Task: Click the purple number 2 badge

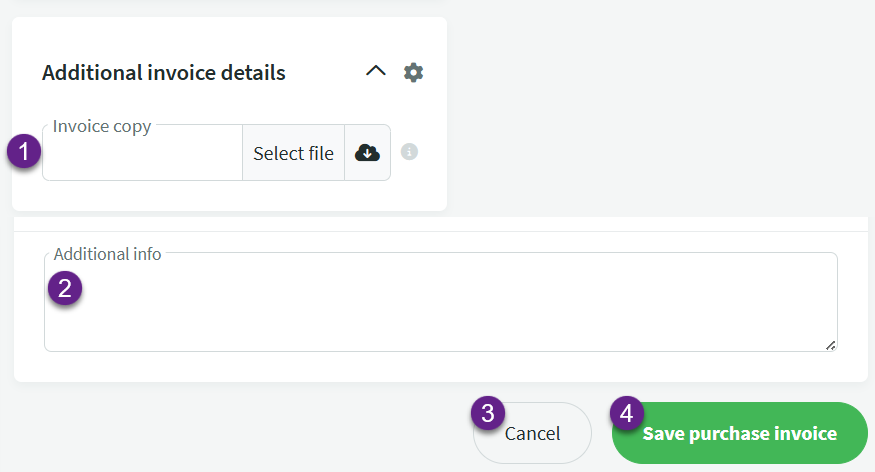Action: click(65, 289)
